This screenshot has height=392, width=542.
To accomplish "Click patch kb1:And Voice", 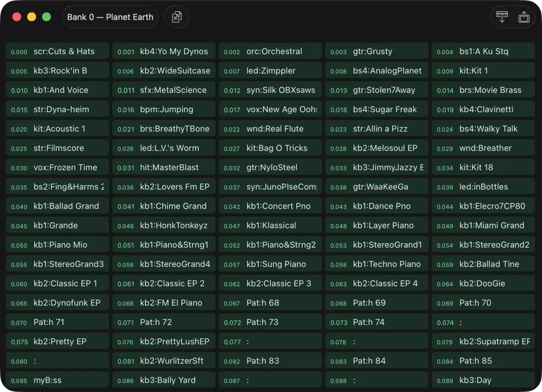I will coord(58,90).
